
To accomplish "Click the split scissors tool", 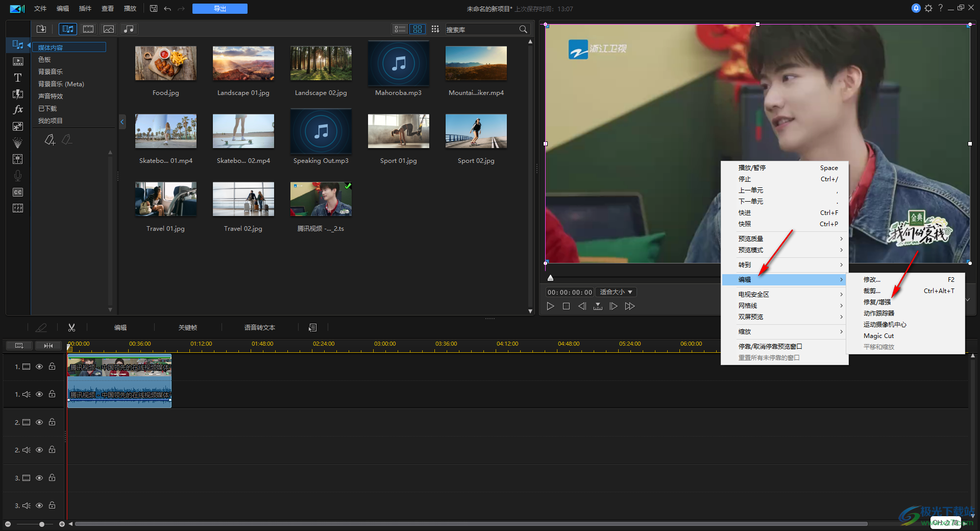I will point(71,328).
